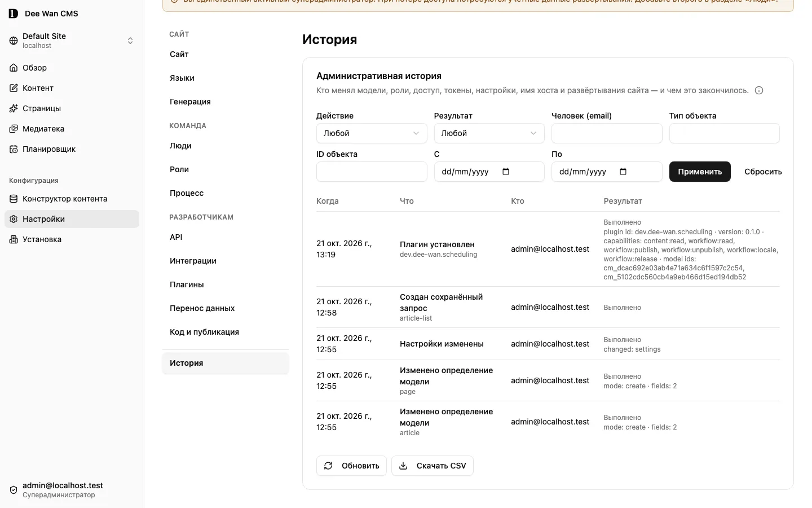Open the Результат filter dropdown
This screenshot has height=508, width=812.
(x=489, y=133)
